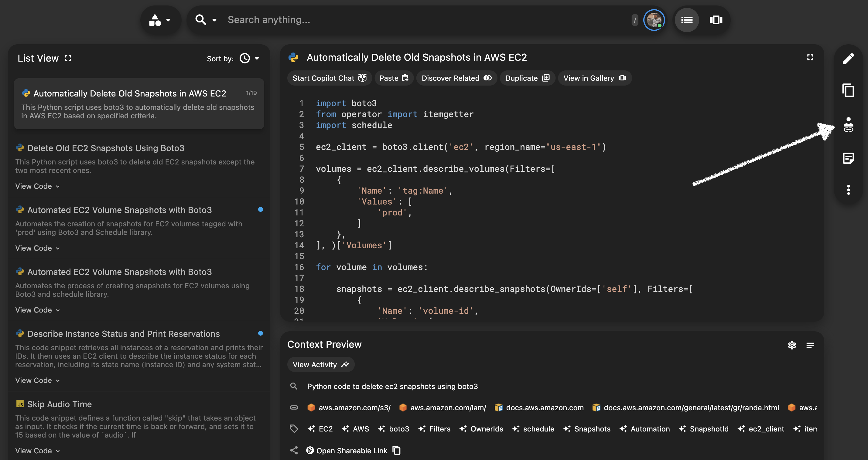Expand View Code under Skip Audio Time
This screenshot has height=460, width=868.
click(x=37, y=451)
